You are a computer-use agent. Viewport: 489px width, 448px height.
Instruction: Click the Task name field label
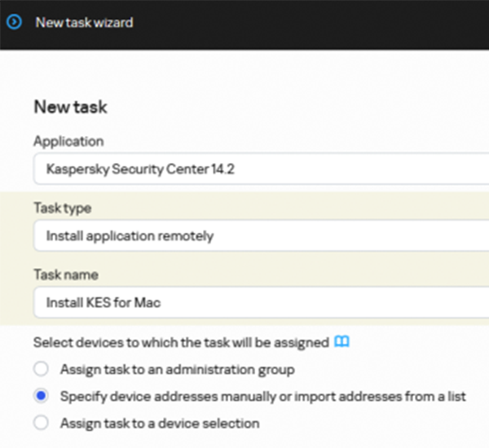click(x=66, y=275)
